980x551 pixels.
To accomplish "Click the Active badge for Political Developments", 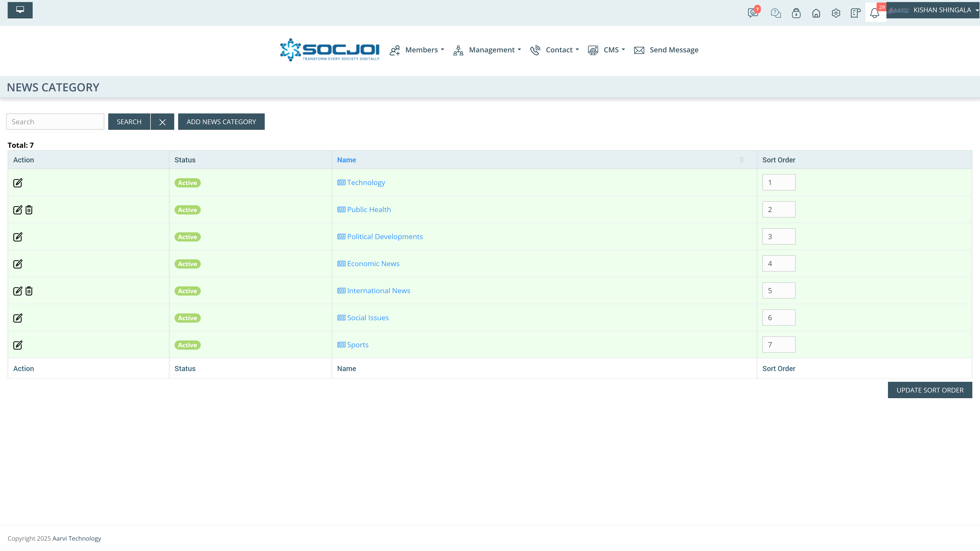I will [187, 237].
